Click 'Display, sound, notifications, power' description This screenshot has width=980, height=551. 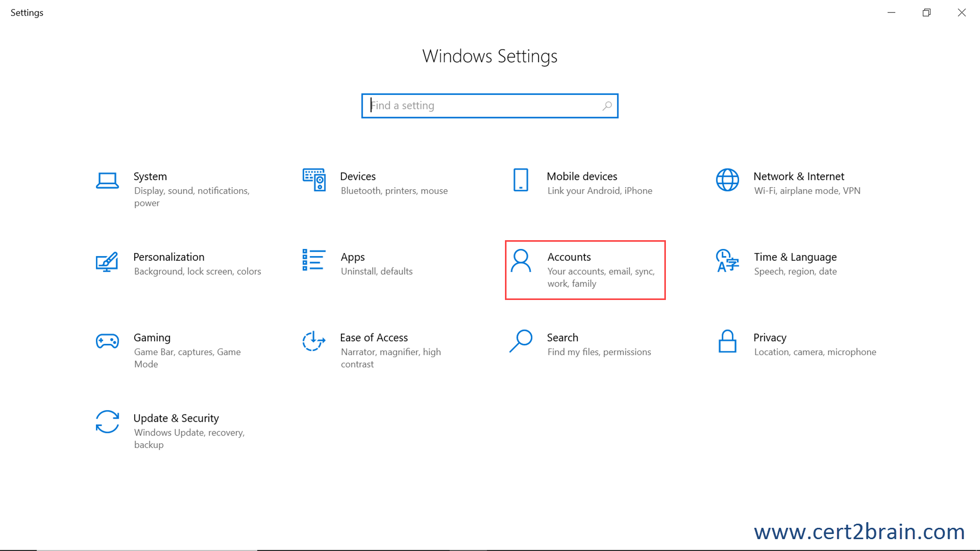pos(192,197)
